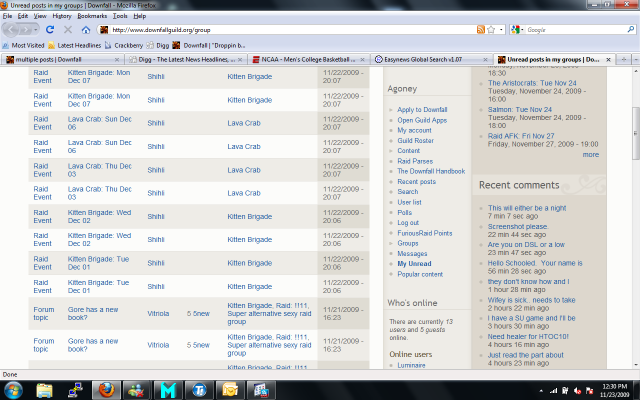Open the back/forward history dropdown arrow
This screenshot has height=400, width=640.
coord(36,30)
